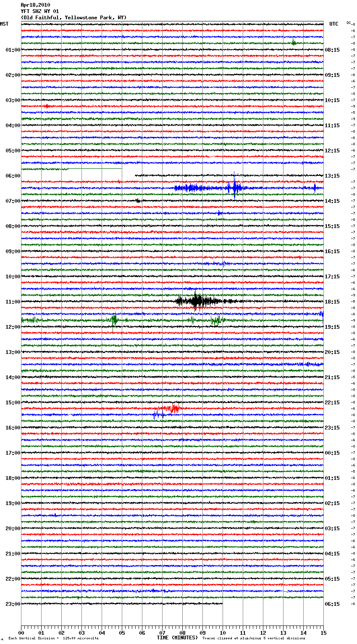Click minute tick label 00 on the axis
Image resolution: width=357 pixels, height=644 pixels.
(x=21, y=633)
